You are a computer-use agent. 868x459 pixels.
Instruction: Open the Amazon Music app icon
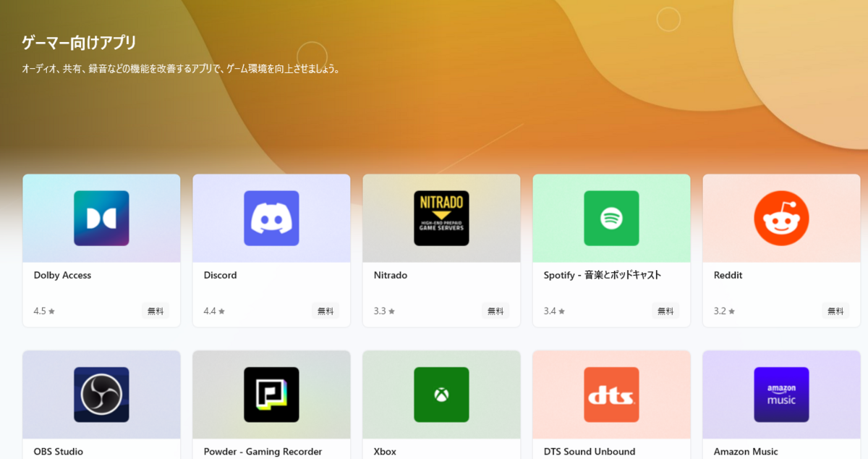point(781,395)
